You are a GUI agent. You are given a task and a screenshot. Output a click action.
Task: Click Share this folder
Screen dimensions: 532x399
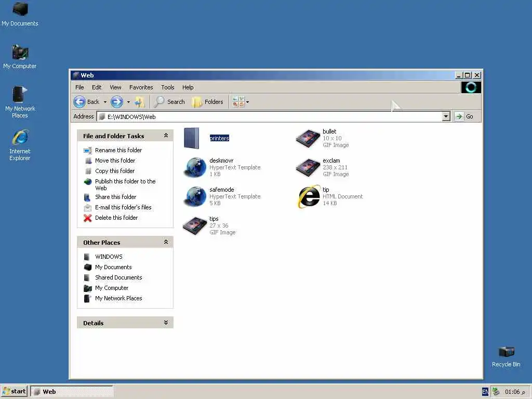(x=115, y=197)
